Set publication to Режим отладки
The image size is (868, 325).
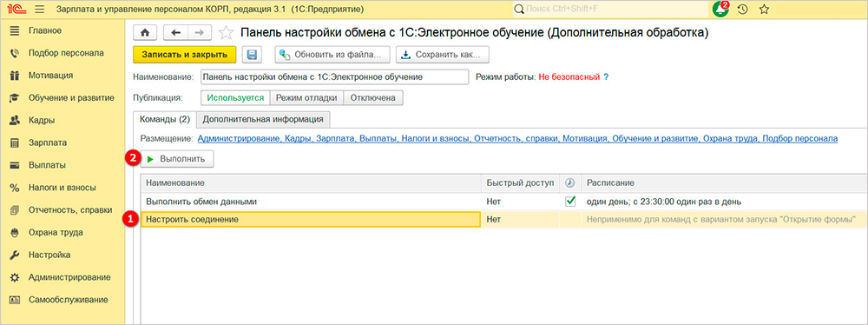[306, 97]
